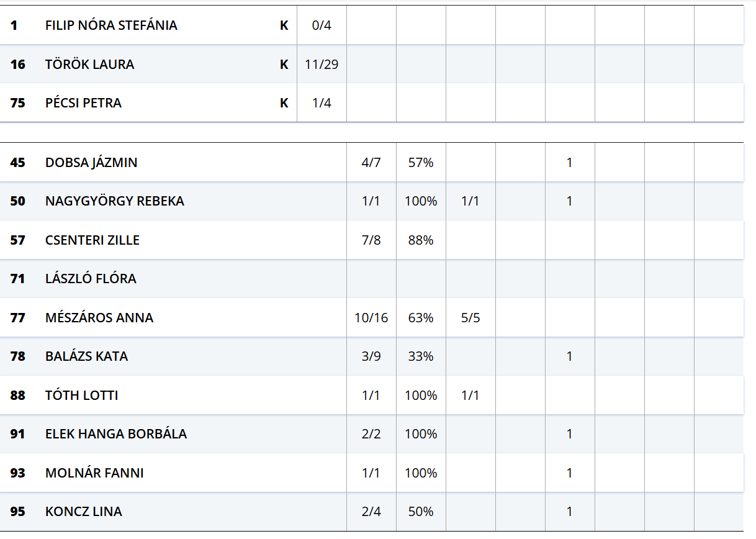Click the 88% value for Csenteri Zille
This screenshot has height=539, width=756.
pyautogui.click(x=421, y=240)
